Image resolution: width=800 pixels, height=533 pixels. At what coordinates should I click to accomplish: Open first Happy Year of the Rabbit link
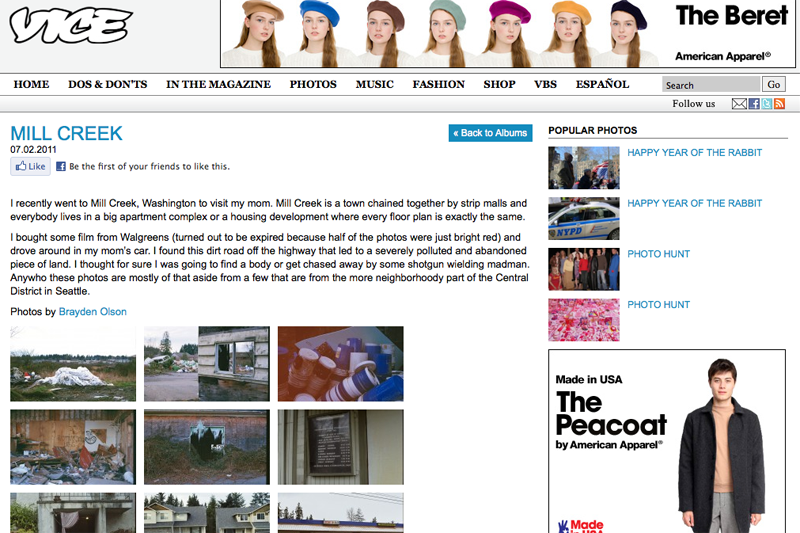[694, 153]
